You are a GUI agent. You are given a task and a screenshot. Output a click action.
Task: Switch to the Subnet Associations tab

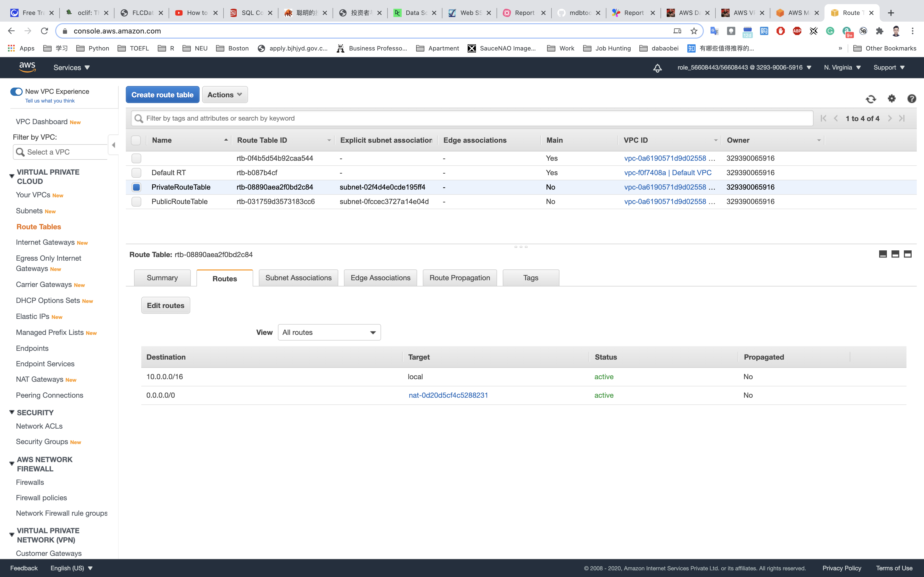(x=298, y=278)
